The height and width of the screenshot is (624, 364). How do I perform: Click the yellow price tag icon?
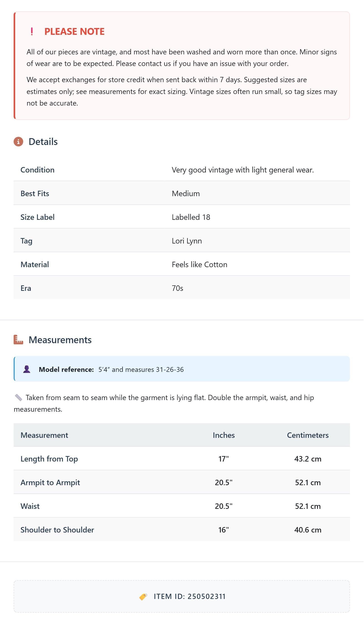click(143, 597)
